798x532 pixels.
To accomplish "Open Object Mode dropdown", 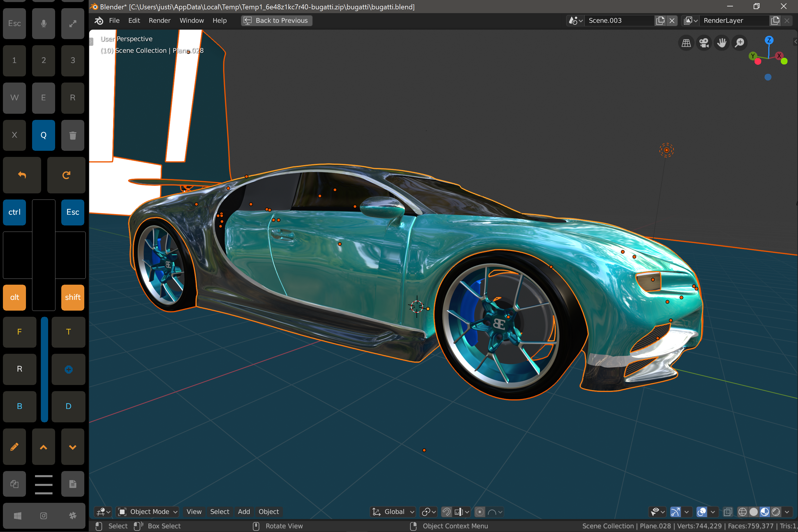I will pyautogui.click(x=148, y=512).
